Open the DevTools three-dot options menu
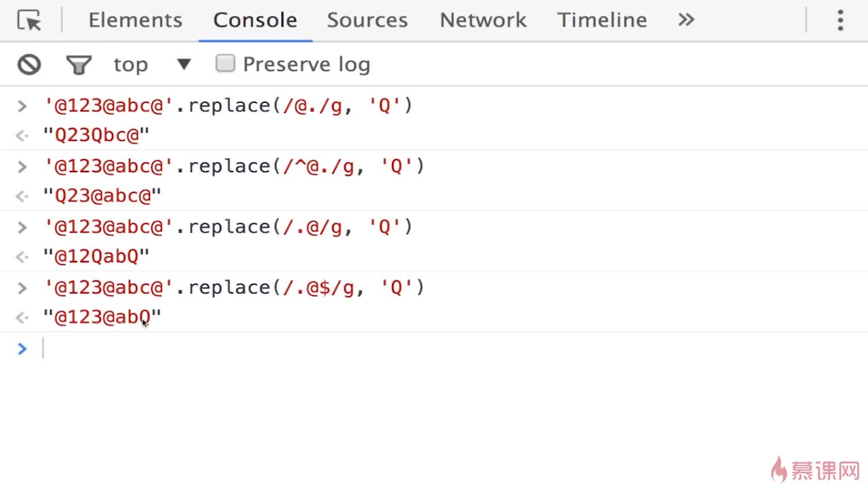868x488 pixels. coord(840,20)
